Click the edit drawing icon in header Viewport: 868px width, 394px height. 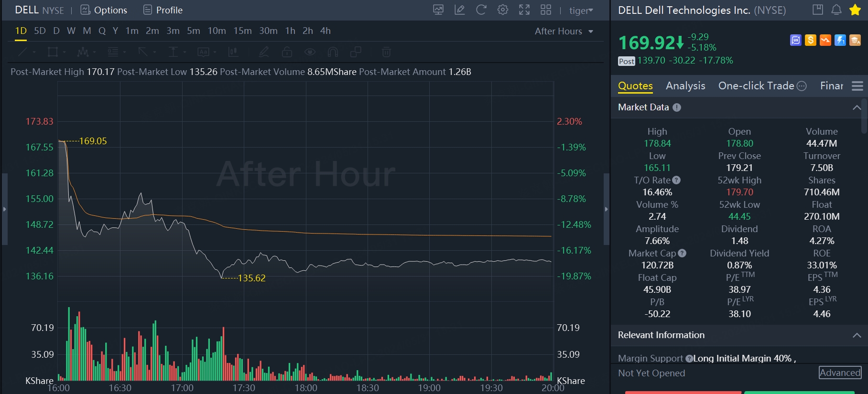(x=460, y=10)
